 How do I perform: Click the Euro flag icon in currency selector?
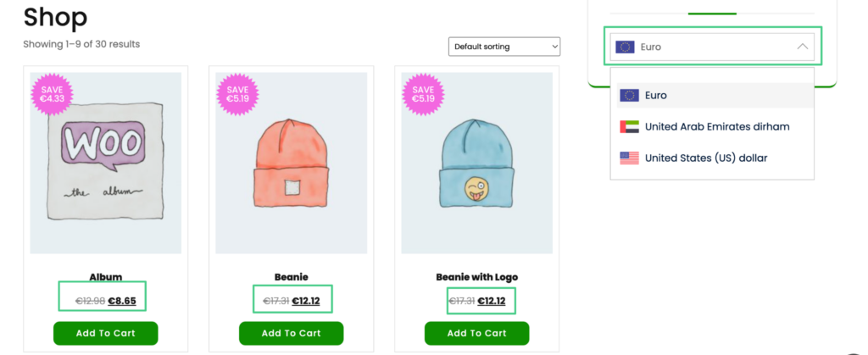625,47
